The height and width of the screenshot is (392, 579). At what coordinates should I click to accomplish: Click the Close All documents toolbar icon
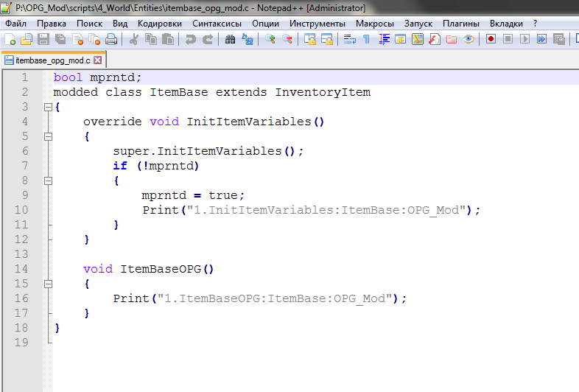[94, 39]
